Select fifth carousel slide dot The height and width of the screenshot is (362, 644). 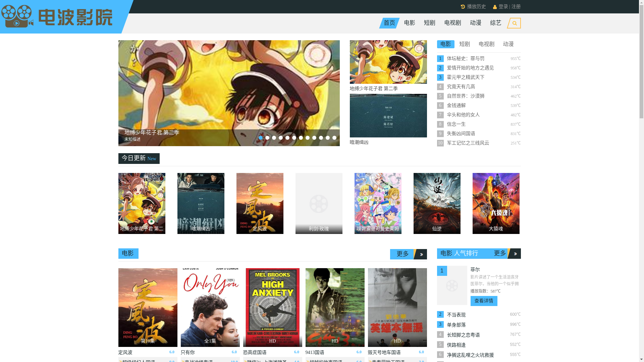click(x=287, y=138)
